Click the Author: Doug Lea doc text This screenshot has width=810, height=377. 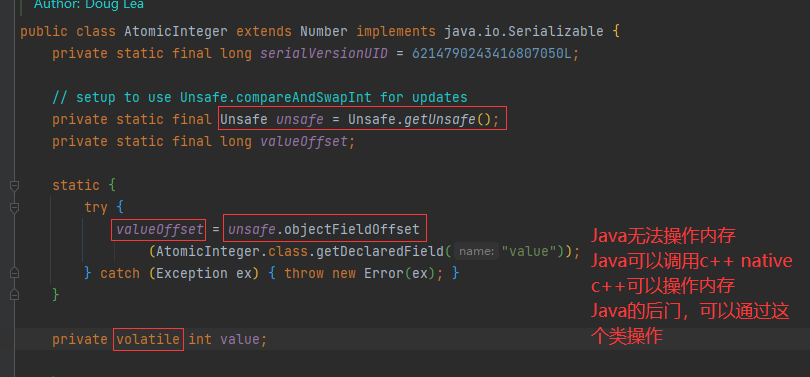(89, 5)
